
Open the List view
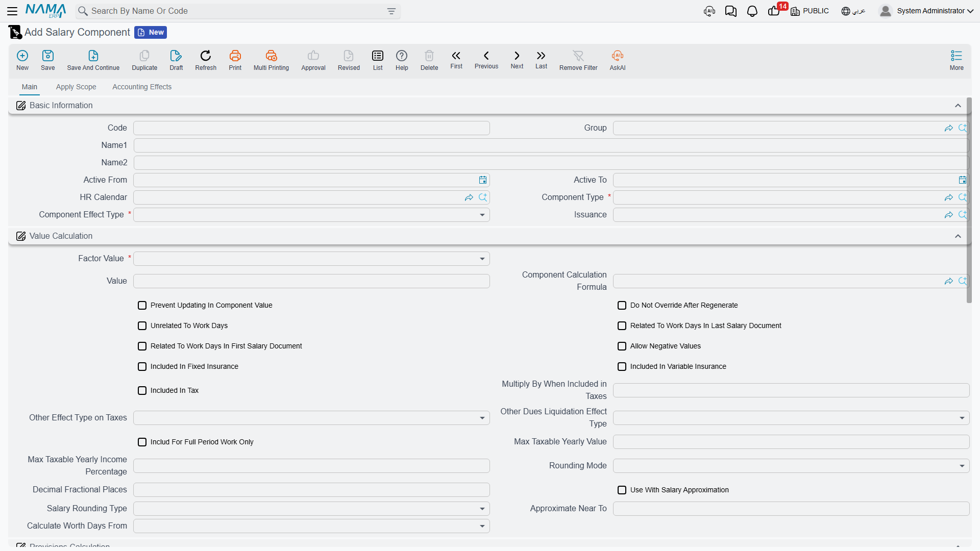click(378, 60)
